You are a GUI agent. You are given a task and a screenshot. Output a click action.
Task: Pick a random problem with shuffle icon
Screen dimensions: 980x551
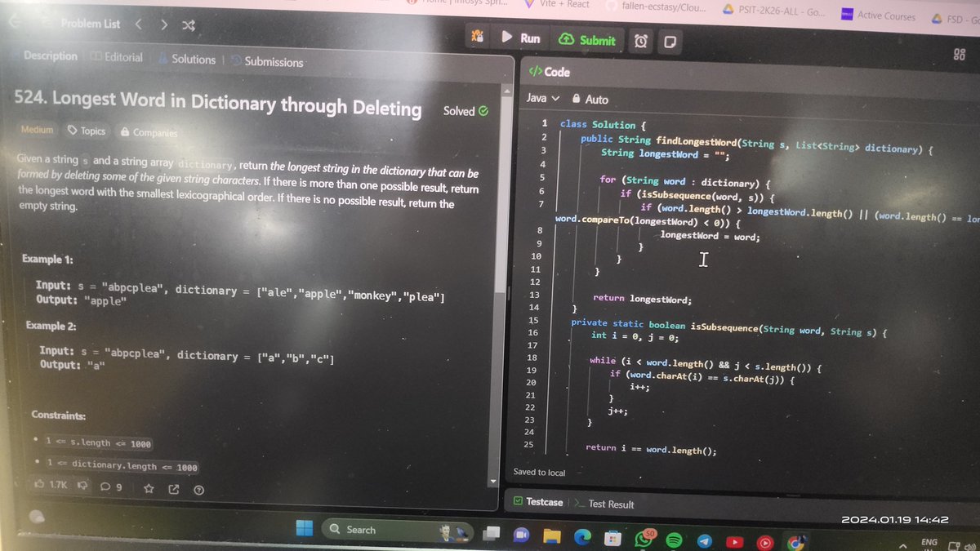189,25
